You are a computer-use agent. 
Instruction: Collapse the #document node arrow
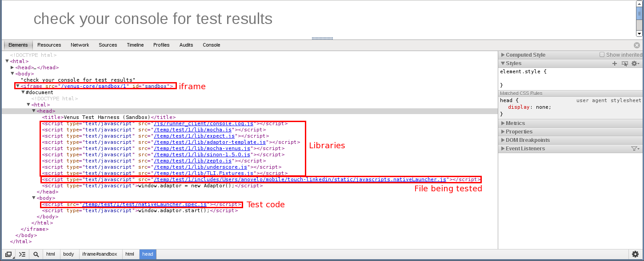click(23, 92)
